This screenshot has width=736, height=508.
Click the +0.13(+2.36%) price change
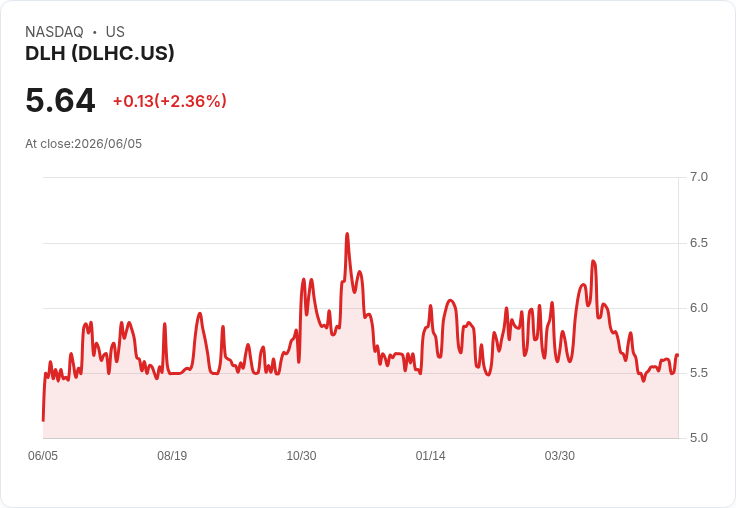pyautogui.click(x=170, y=101)
